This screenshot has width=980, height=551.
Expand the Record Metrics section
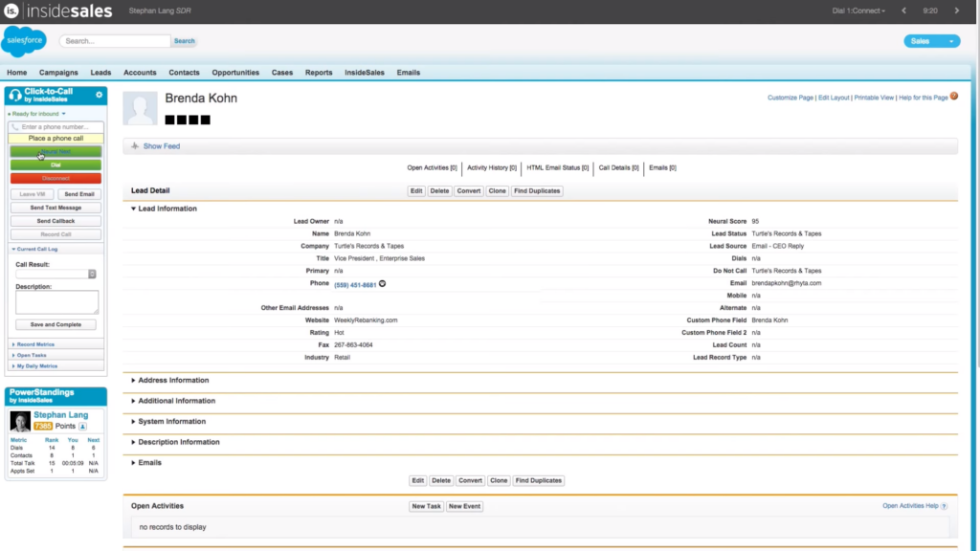coord(33,344)
